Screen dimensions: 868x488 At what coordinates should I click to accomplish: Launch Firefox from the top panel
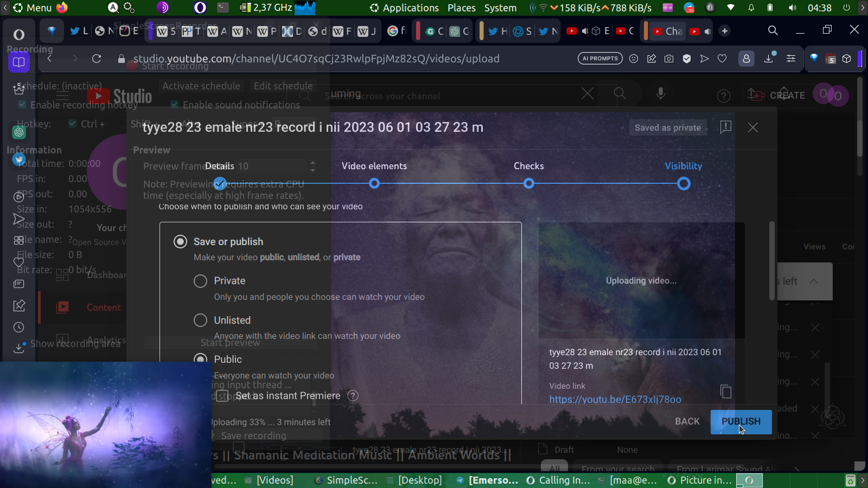tap(62, 8)
